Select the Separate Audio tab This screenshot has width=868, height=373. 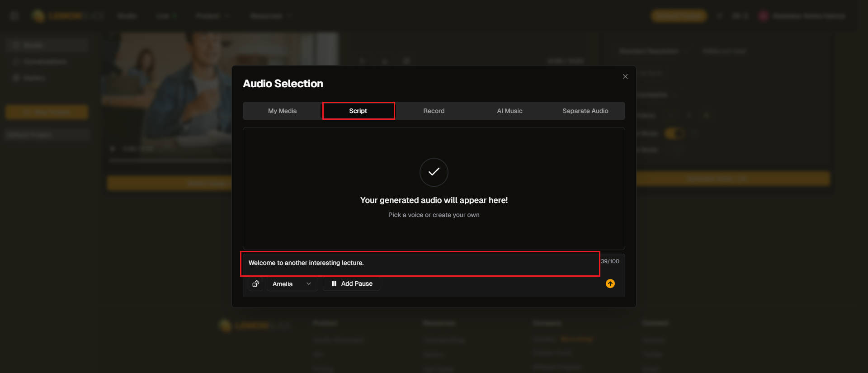pyautogui.click(x=585, y=111)
